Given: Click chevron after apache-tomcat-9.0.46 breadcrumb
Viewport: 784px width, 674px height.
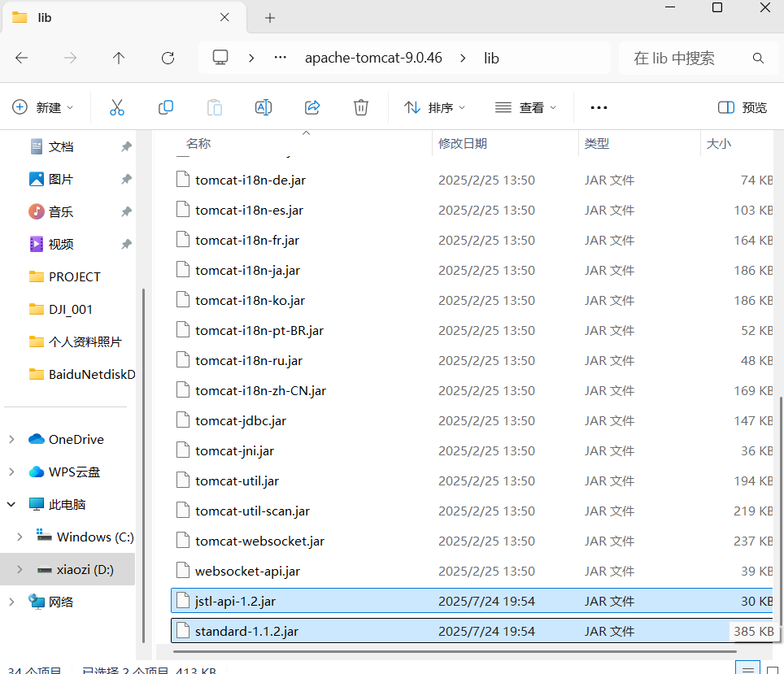Looking at the screenshot, I should (x=463, y=59).
